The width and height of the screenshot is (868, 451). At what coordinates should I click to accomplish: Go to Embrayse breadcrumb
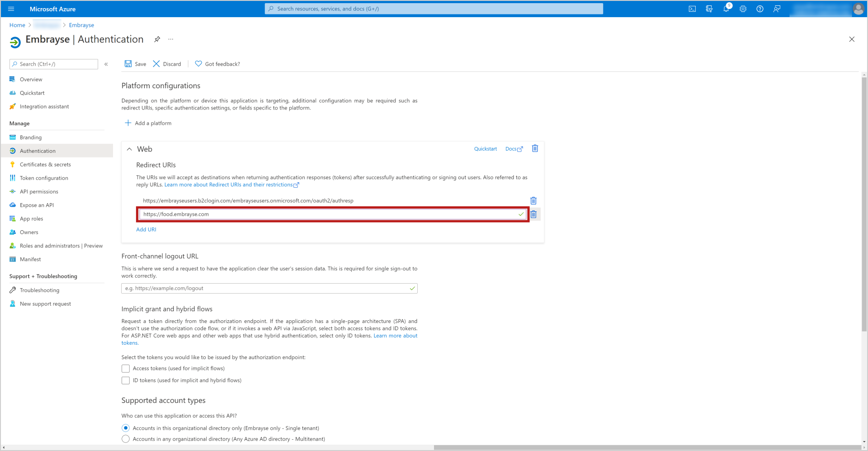pos(81,25)
